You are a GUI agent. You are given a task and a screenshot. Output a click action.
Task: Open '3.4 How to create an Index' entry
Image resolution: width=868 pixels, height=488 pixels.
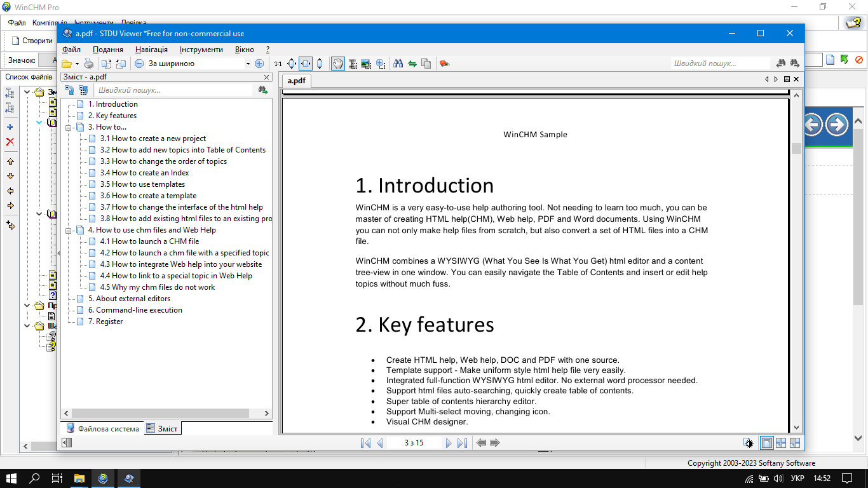[144, 173]
